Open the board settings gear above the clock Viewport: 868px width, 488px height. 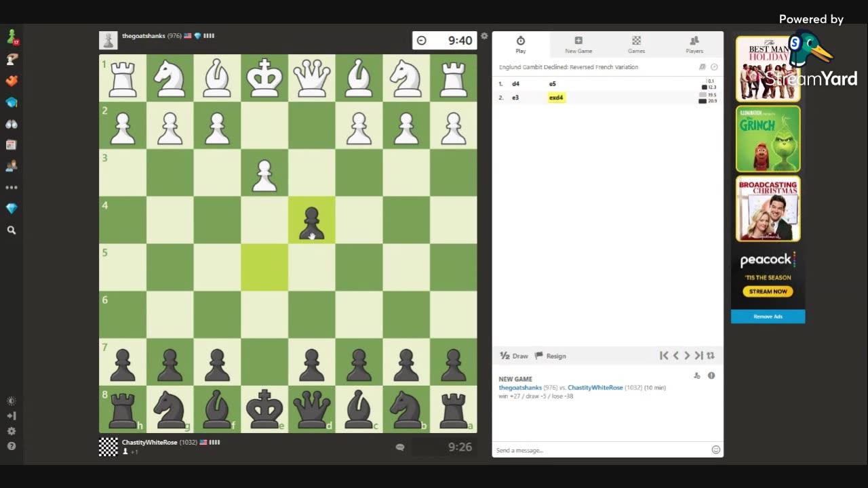[484, 35]
